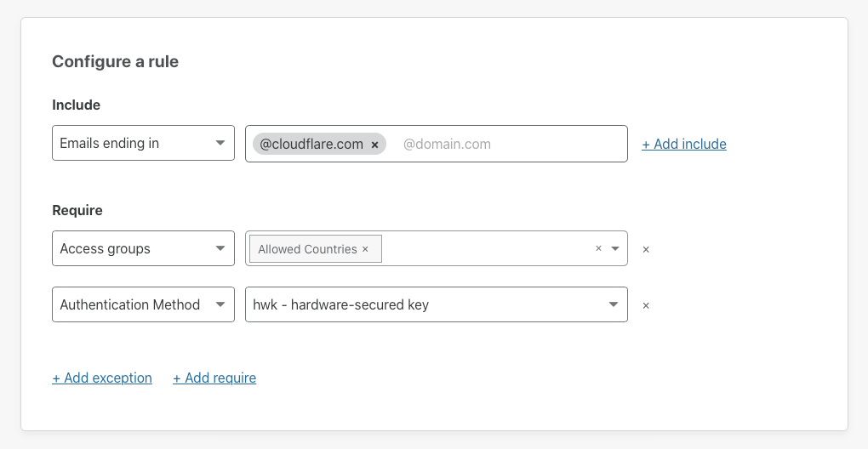Open the Access groups selector dropdown

tap(143, 249)
